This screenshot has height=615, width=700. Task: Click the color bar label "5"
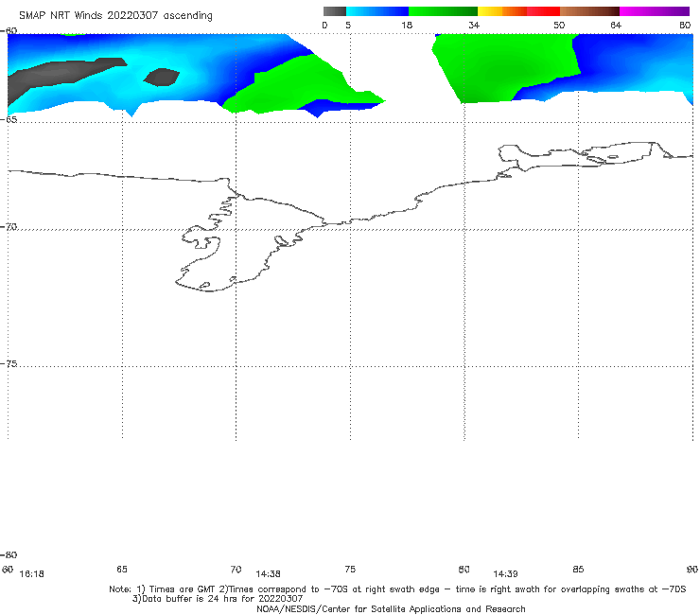tap(348, 26)
